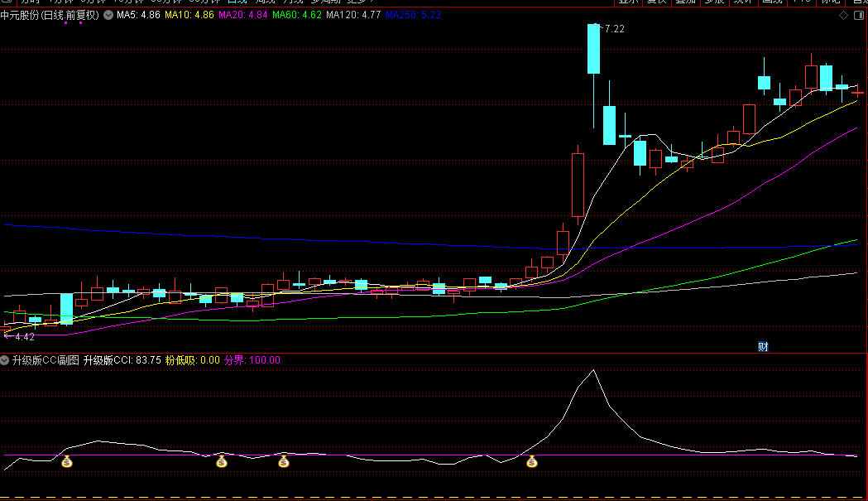The width and height of the screenshot is (868, 501).
Task: Click the yellow MA10: 4.86 label
Action: pyautogui.click(x=189, y=15)
